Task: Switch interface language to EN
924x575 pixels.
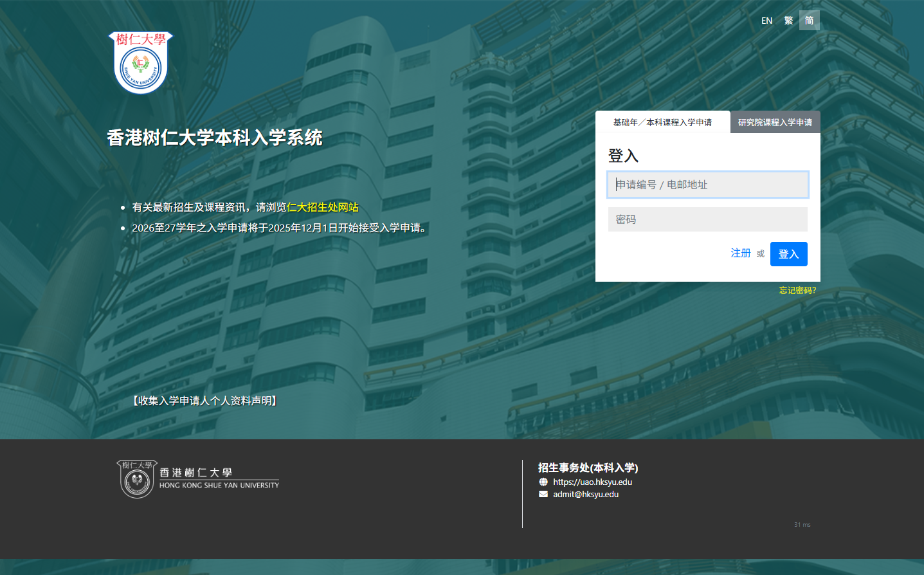Action: (766, 20)
